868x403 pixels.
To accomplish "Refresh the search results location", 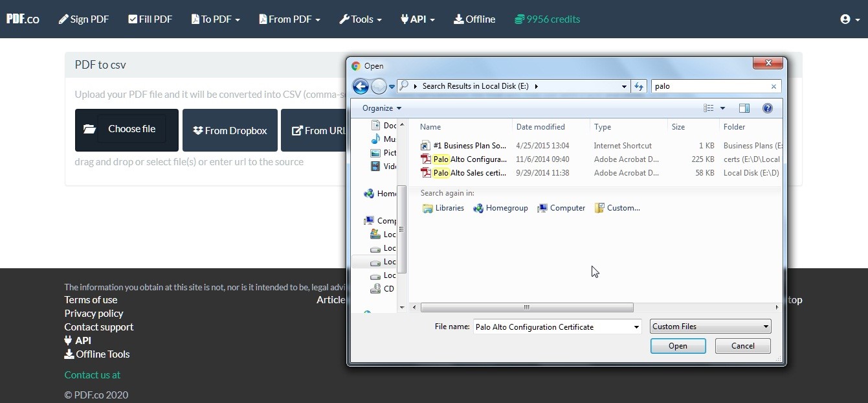I will click(x=639, y=86).
